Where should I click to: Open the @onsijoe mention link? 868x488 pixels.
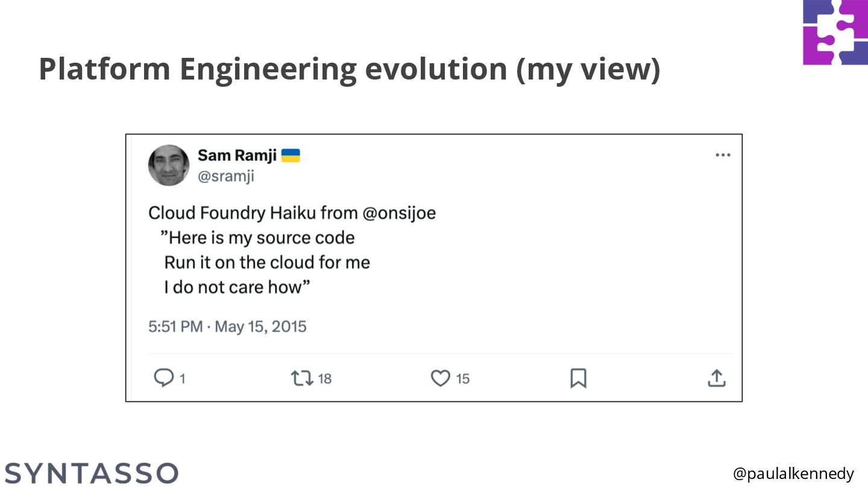[399, 213]
